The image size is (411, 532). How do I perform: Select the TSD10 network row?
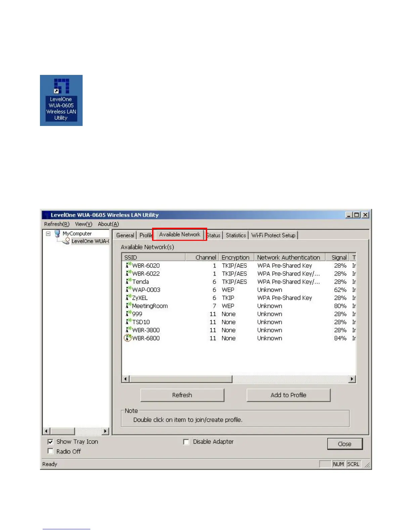[x=239, y=322]
